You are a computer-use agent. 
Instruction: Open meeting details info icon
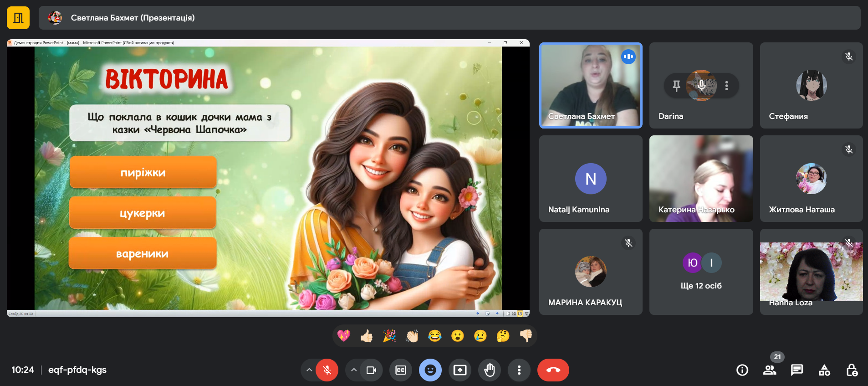coord(742,370)
